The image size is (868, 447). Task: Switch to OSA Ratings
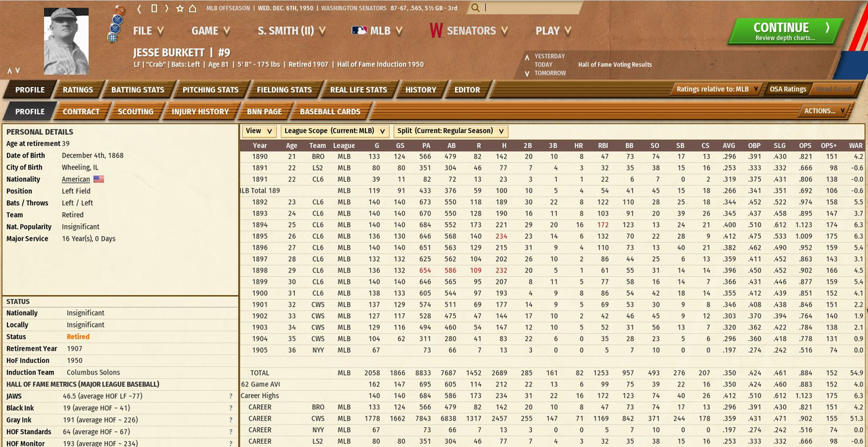(x=788, y=89)
